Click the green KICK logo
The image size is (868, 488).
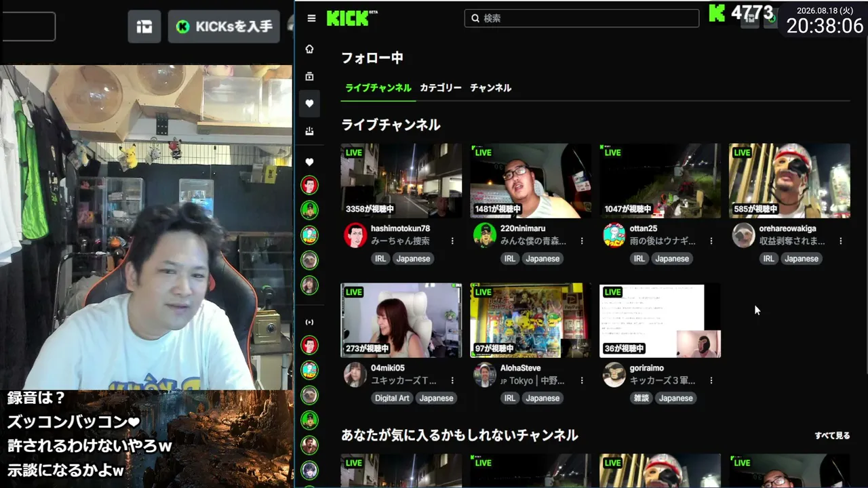[348, 18]
